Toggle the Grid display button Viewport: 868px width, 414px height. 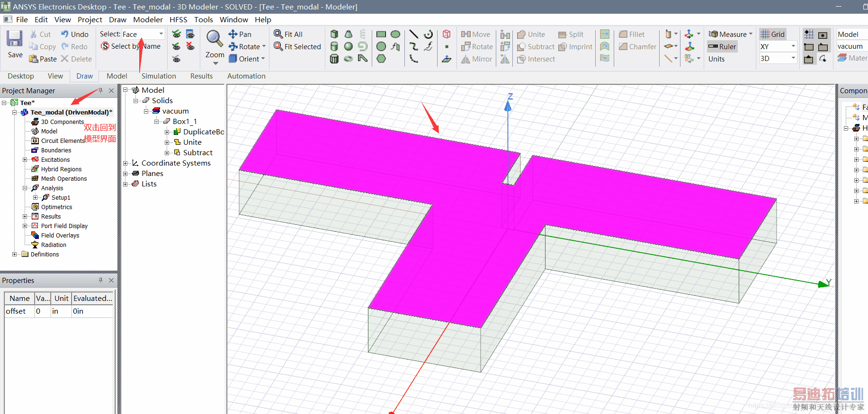coord(772,34)
